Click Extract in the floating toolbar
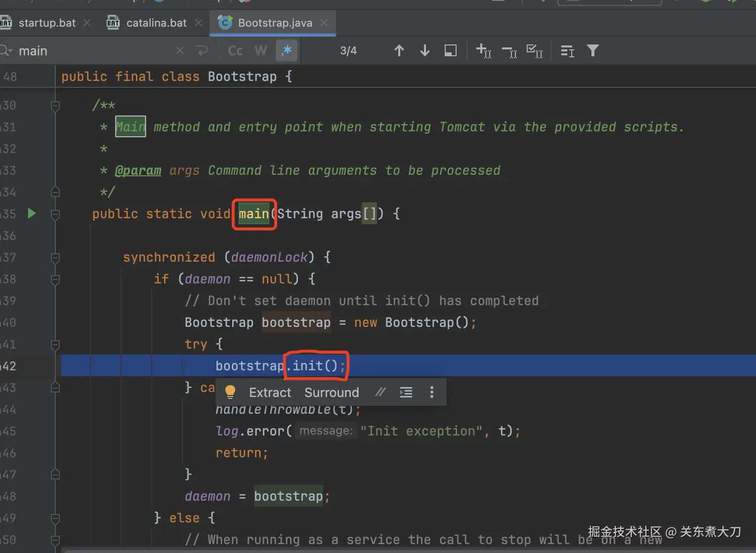Image resolution: width=756 pixels, height=553 pixels. [x=270, y=393]
